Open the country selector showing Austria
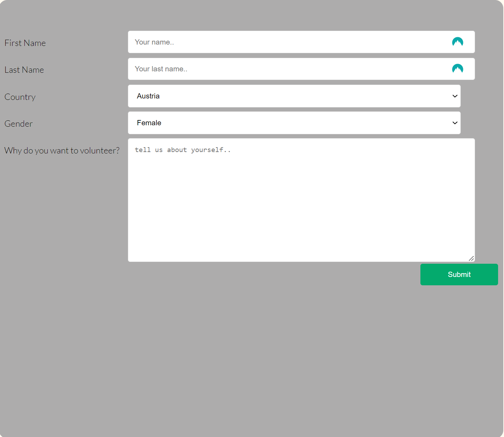 [294, 96]
